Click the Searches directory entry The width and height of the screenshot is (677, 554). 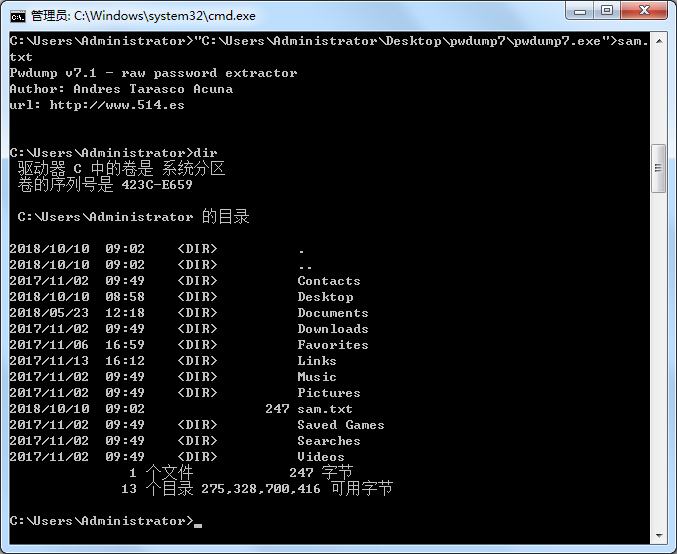coord(329,441)
